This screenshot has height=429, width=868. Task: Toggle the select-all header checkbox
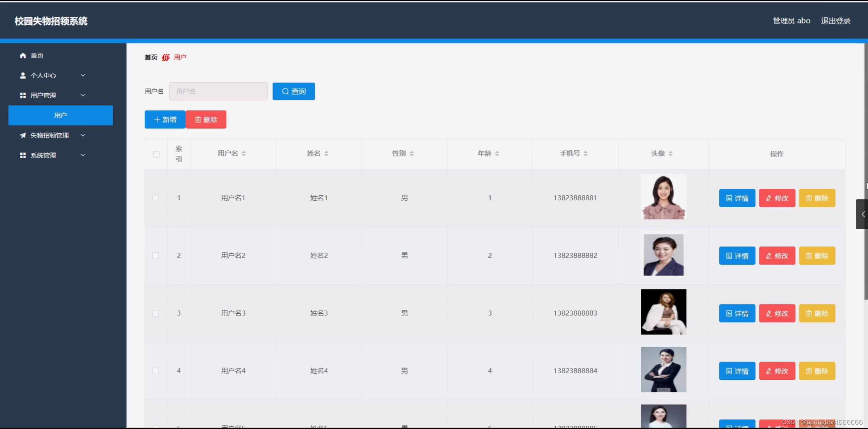pyautogui.click(x=156, y=154)
